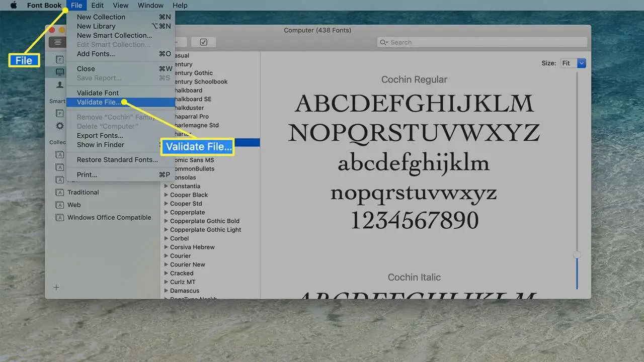Select the Web collection label

[x=74, y=205]
